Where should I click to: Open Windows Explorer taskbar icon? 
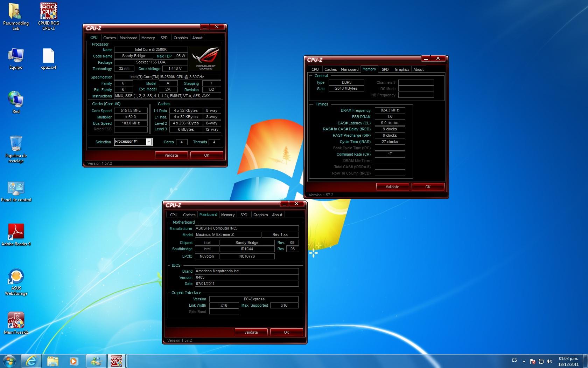coord(52,361)
